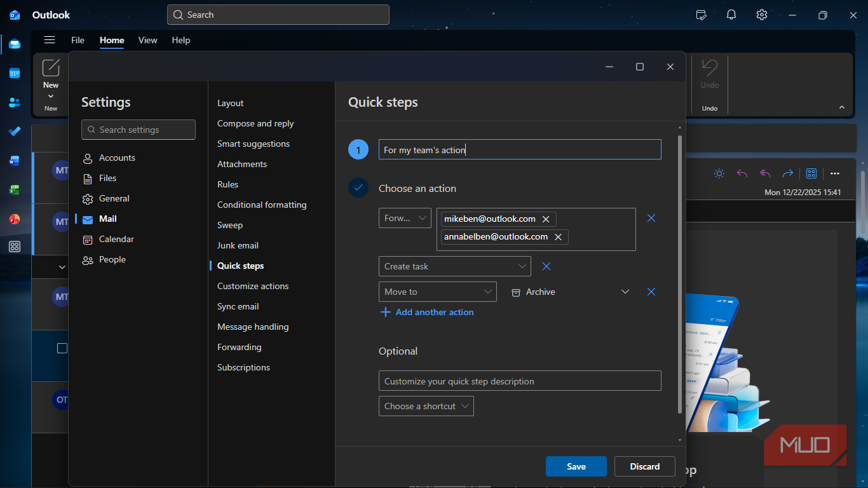The height and width of the screenshot is (488, 868).
Task: Launch the Excel app icon in left rail
Action: click(15, 190)
